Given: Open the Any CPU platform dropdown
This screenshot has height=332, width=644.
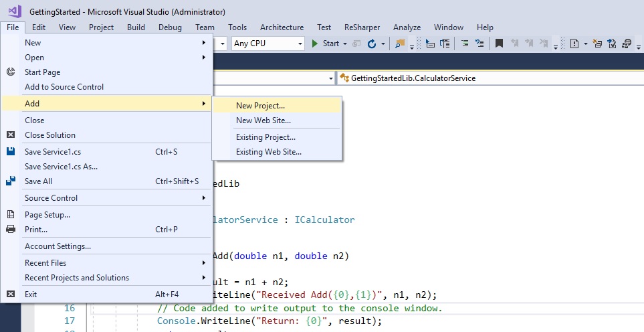Looking at the screenshot, I should (267, 44).
